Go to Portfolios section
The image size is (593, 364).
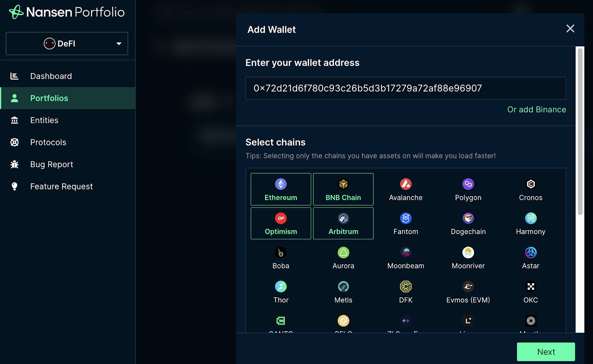[68, 98]
